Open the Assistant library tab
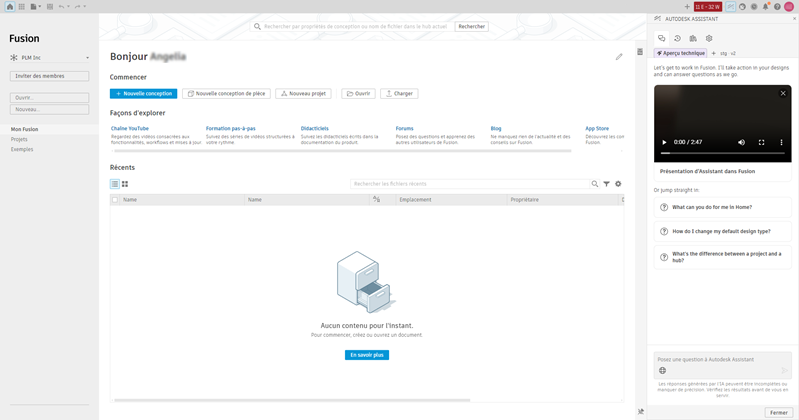The image size is (799, 420). click(x=693, y=38)
